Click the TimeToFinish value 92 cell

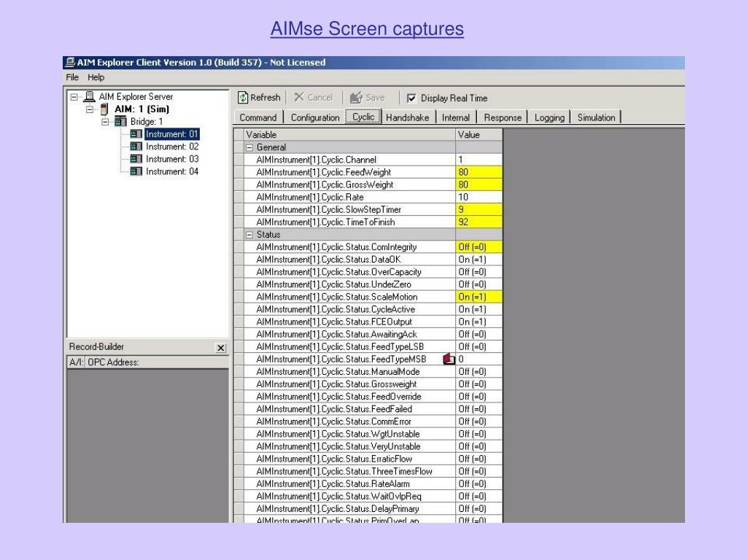479,222
